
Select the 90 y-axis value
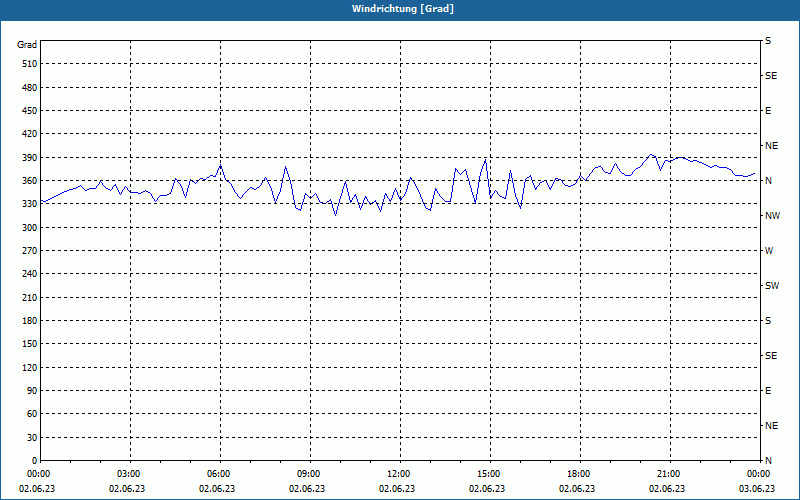tap(31, 391)
